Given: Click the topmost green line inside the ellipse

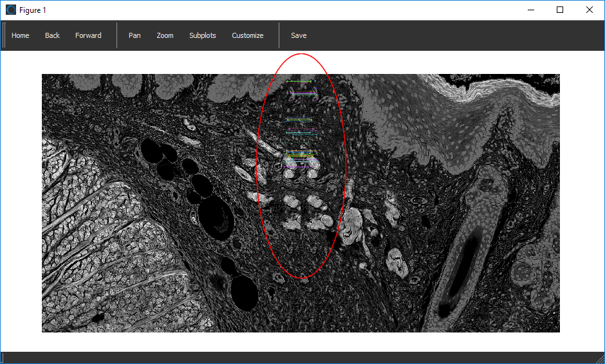Looking at the screenshot, I should [299, 82].
